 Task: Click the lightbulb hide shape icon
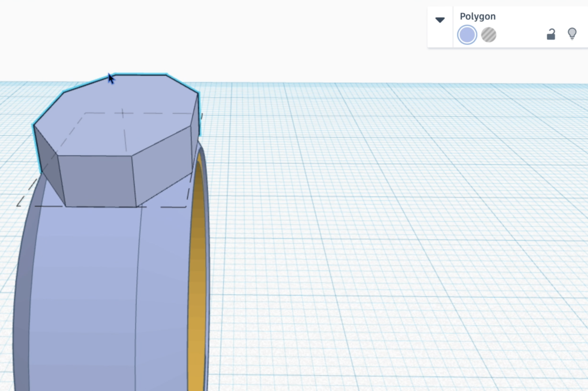572,33
